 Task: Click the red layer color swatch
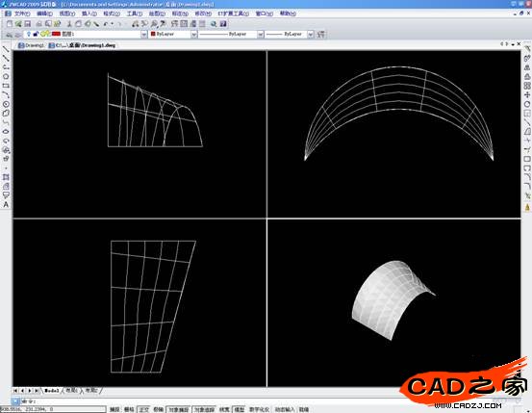tap(57, 34)
